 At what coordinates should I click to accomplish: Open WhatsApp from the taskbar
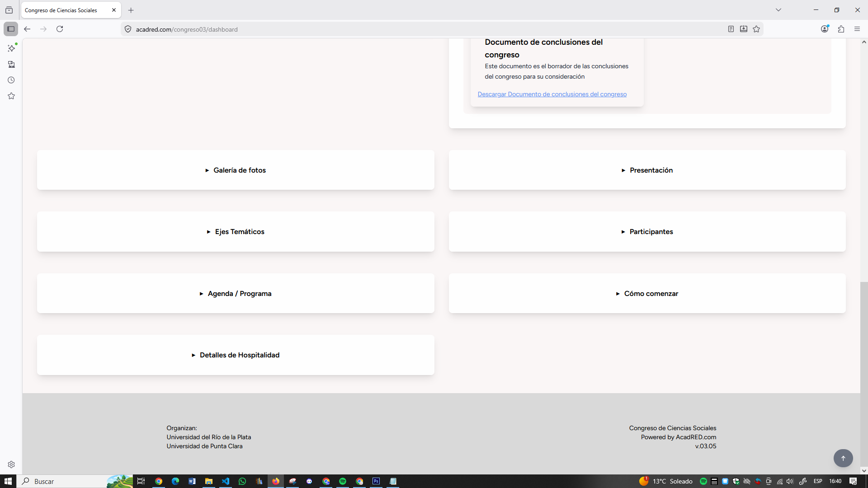(x=242, y=481)
